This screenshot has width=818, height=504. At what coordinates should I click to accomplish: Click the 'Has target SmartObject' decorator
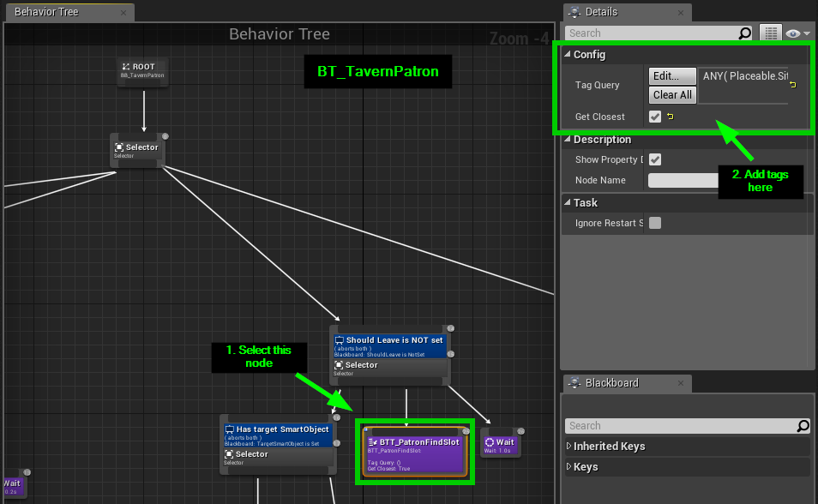click(x=277, y=434)
